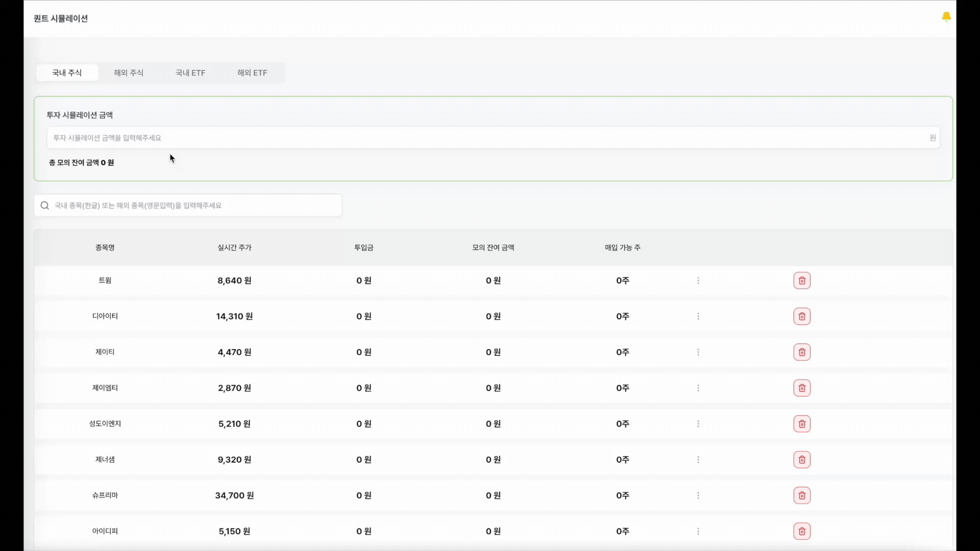Delete the 성도이엔지 row
The image size is (980, 551).
[802, 424]
